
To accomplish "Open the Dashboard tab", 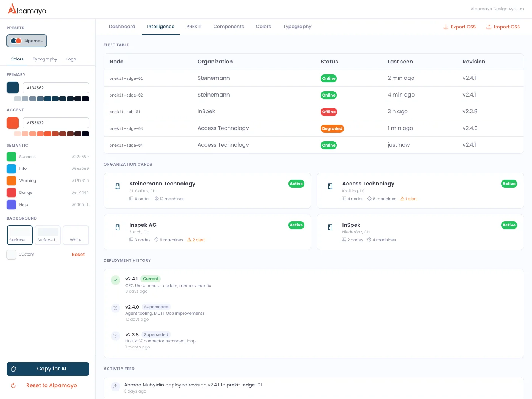I will tap(122, 27).
